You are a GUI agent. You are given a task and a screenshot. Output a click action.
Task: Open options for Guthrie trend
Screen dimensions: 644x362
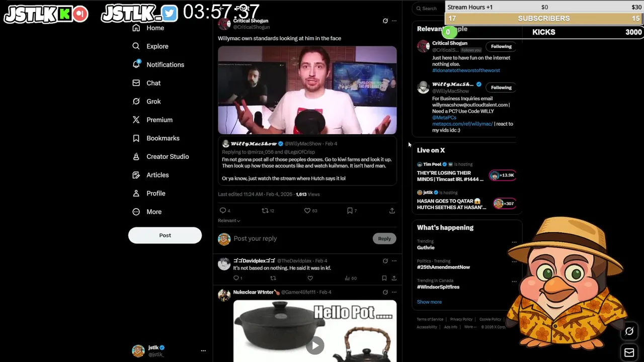[x=514, y=242]
